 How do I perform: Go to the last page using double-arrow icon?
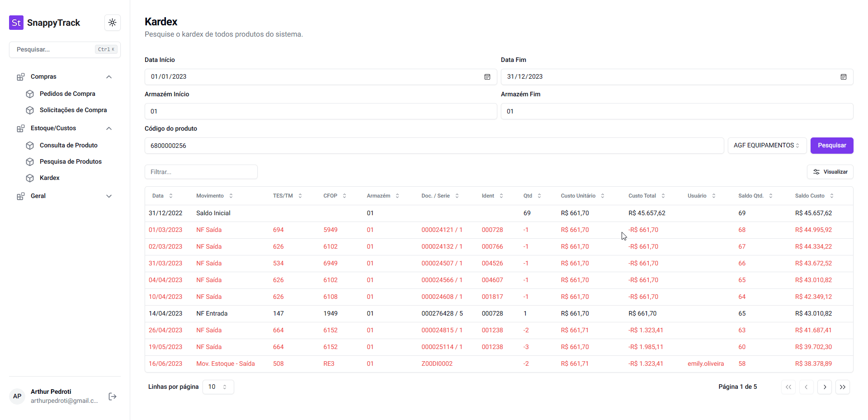pyautogui.click(x=842, y=387)
